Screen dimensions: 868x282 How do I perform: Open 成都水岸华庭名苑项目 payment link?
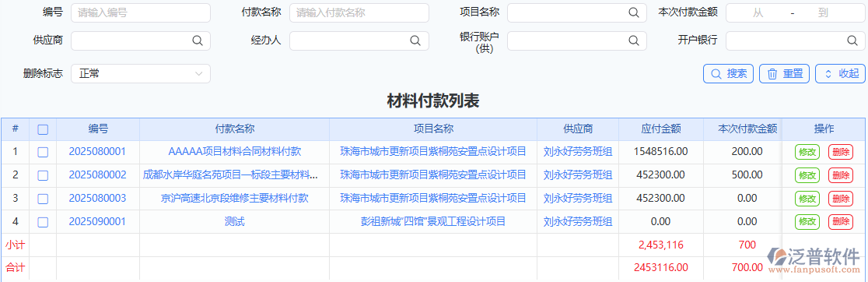coord(230,175)
